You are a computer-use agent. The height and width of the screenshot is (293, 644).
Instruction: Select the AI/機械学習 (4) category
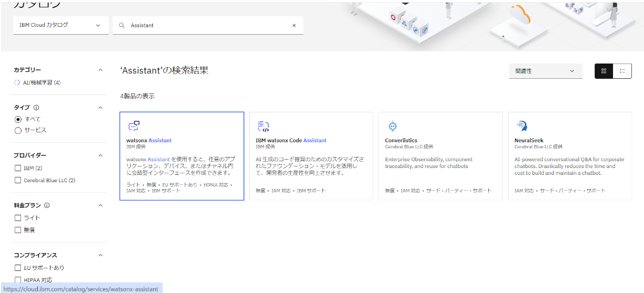(41, 82)
